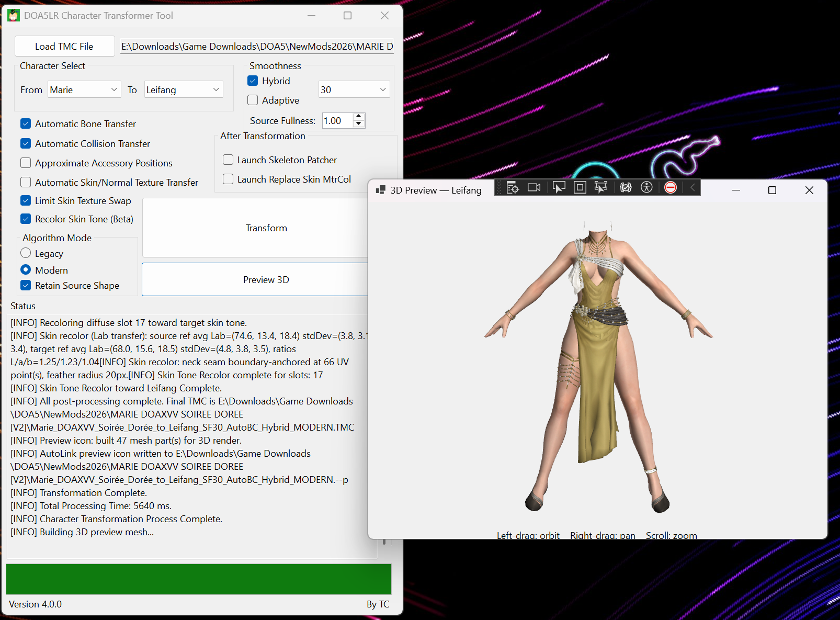Activate the select element pointer icon

[x=559, y=187]
